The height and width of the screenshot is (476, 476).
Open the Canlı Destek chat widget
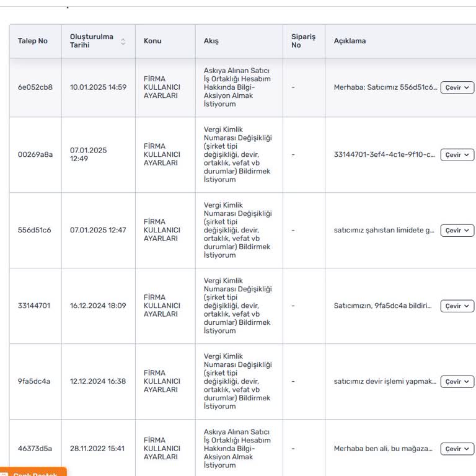(34, 474)
